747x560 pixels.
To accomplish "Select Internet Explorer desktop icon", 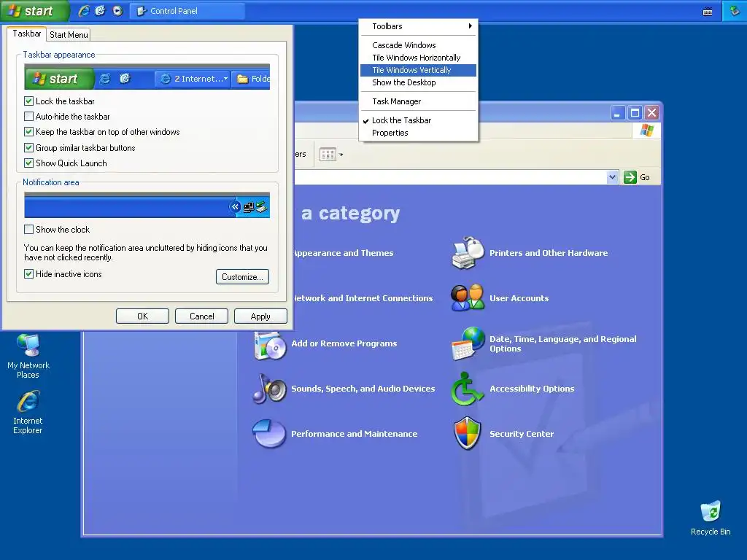I will [x=28, y=413].
